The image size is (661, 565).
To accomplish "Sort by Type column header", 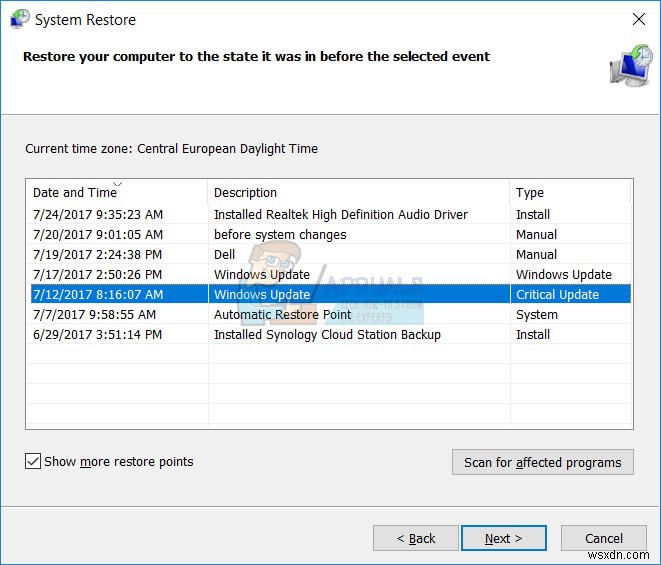I will click(530, 192).
